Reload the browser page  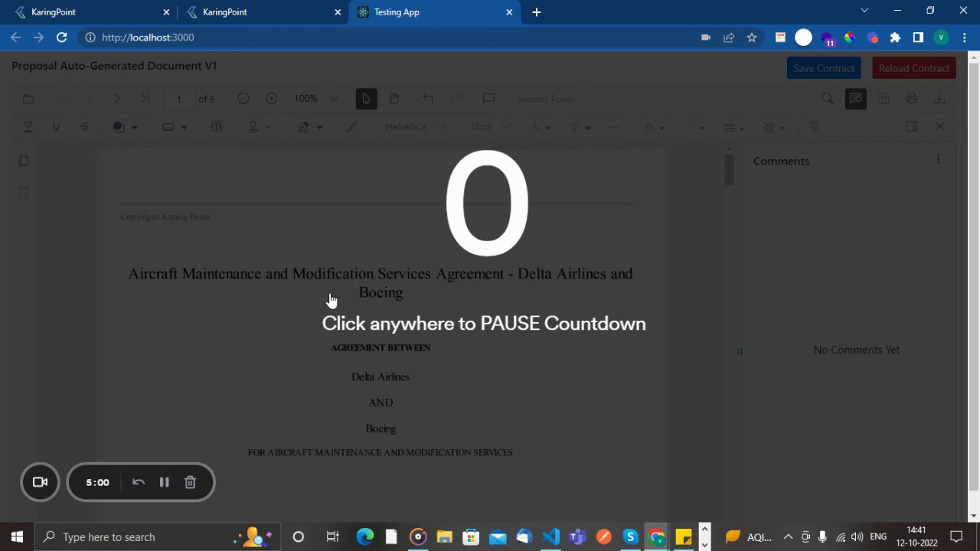tap(61, 37)
